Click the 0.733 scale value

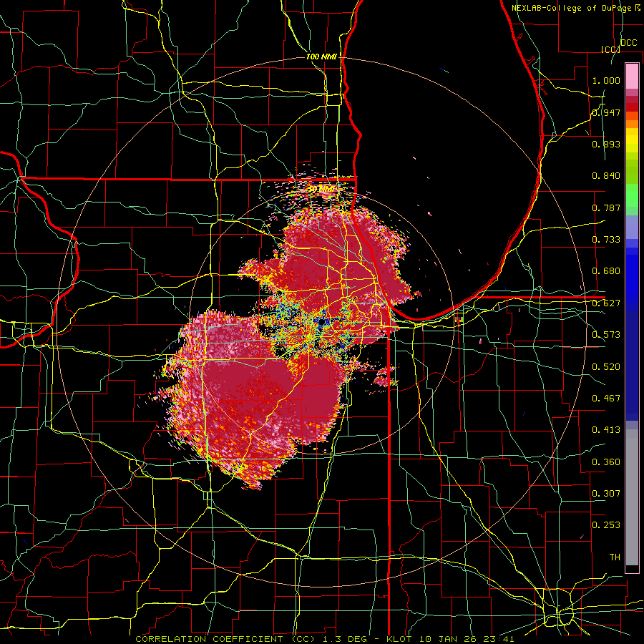[606, 240]
